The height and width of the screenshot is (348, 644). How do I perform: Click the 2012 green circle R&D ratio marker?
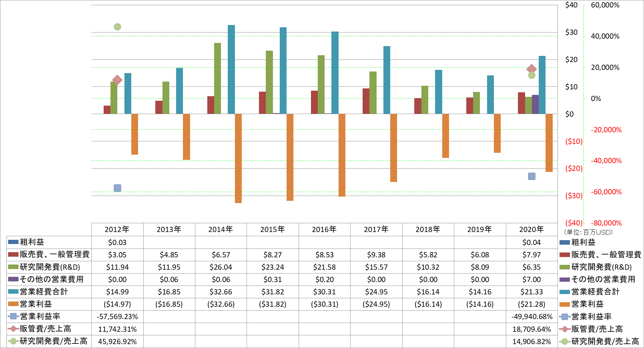click(118, 27)
